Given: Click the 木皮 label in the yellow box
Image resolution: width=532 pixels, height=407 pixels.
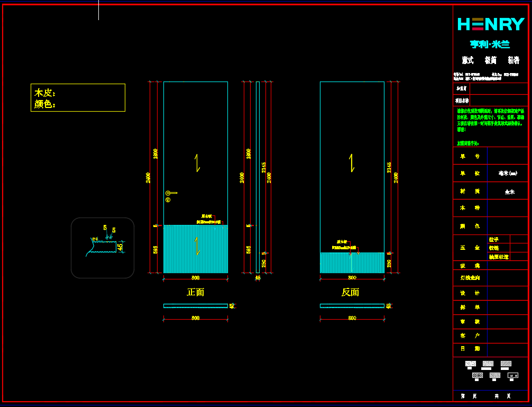Looking at the screenshot, I should click(45, 93).
